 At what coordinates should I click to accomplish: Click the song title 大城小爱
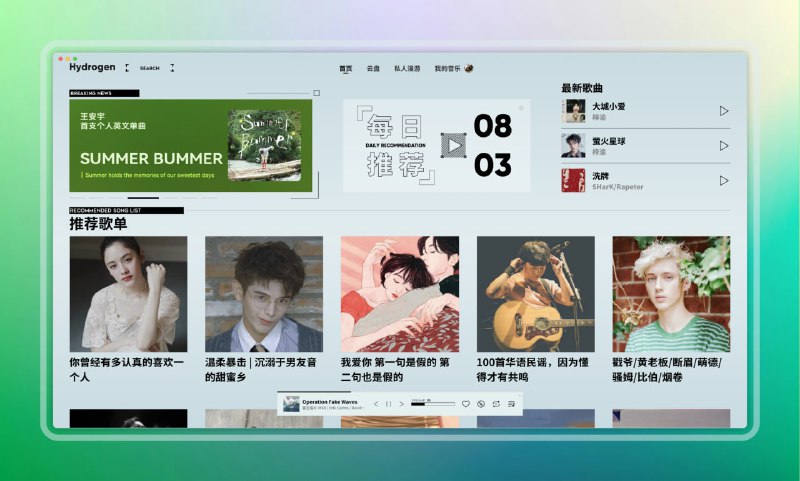[608, 106]
